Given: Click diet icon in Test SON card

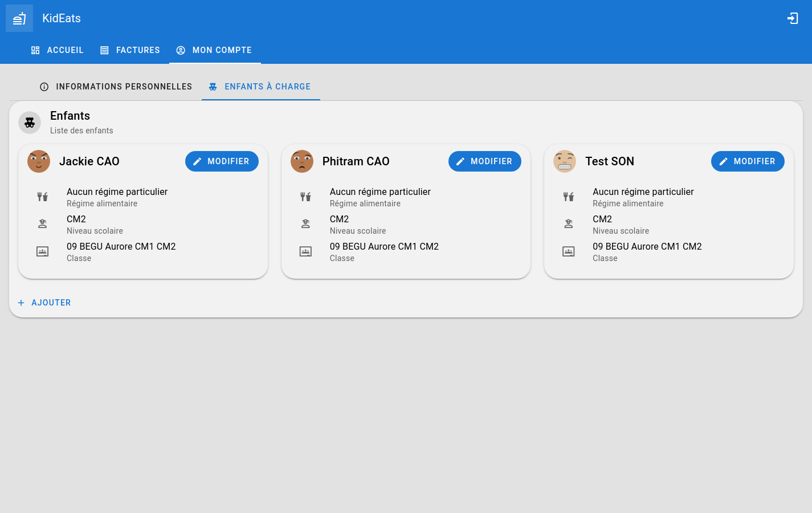Looking at the screenshot, I should point(569,197).
